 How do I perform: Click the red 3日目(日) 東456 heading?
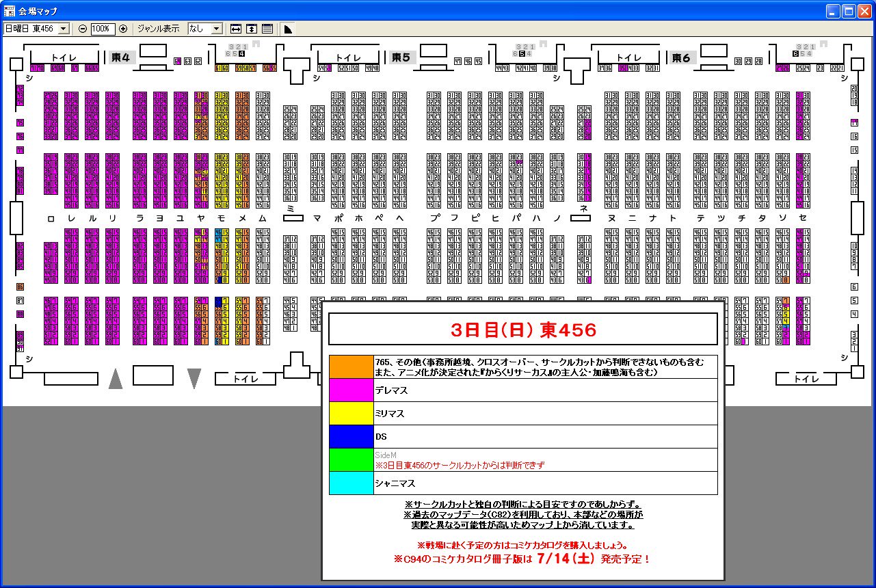click(523, 330)
